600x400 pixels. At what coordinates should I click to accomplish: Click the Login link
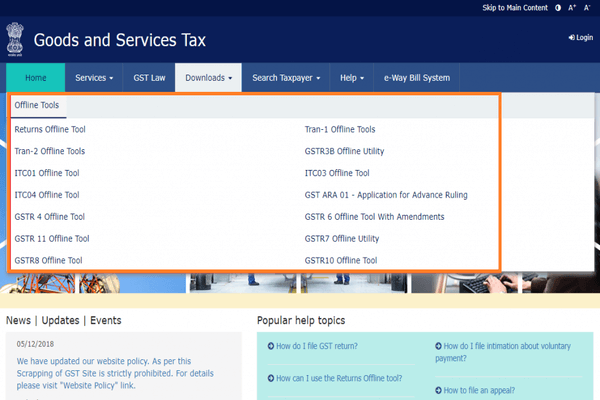580,38
